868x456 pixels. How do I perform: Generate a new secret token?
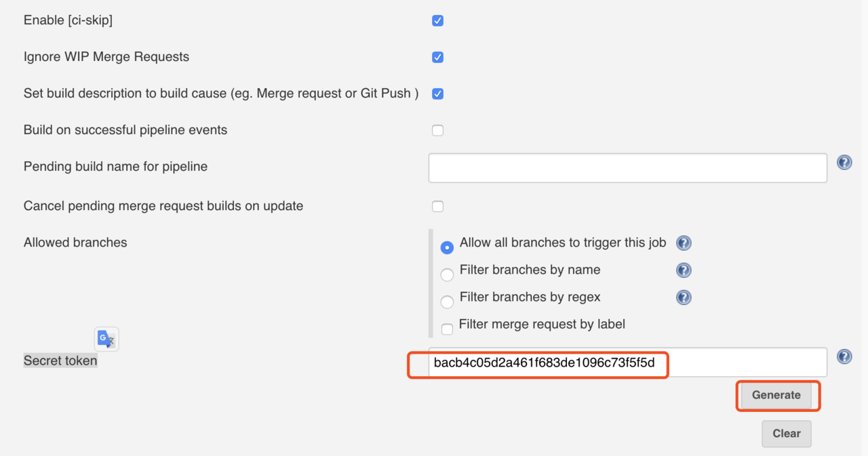point(776,395)
